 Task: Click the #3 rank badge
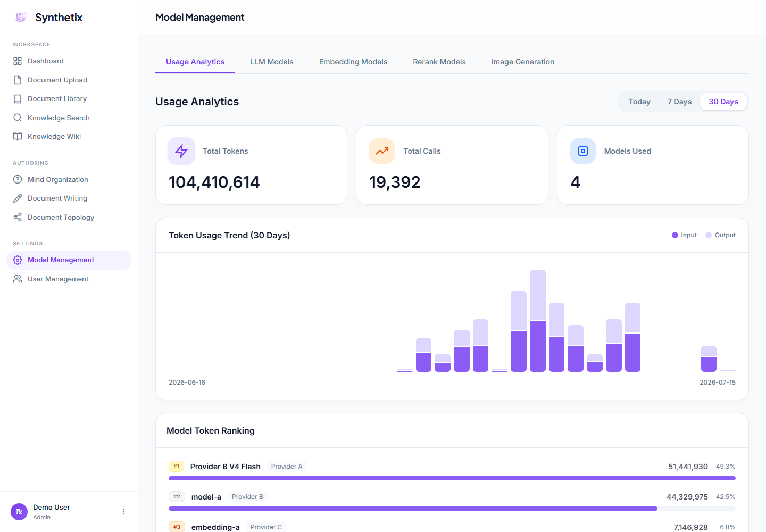click(177, 527)
